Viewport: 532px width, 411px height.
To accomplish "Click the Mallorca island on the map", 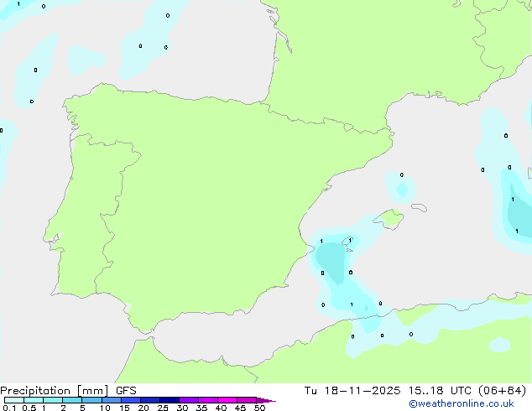I will point(389,219).
